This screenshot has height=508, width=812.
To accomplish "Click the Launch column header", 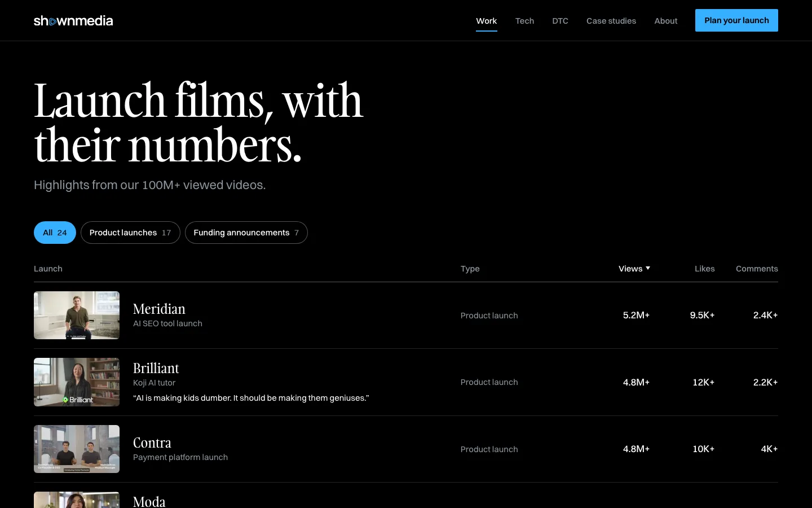I will (48, 269).
